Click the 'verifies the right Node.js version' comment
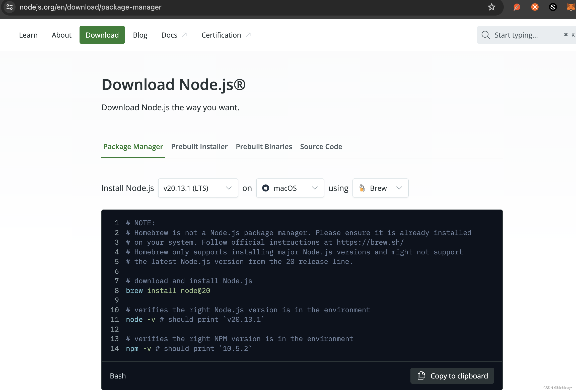Image resolution: width=576 pixels, height=392 pixels. point(248,310)
